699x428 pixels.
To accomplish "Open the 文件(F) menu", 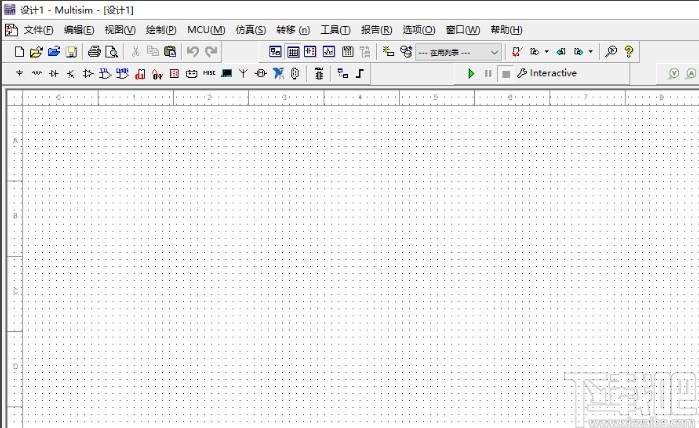I will [x=38, y=30].
